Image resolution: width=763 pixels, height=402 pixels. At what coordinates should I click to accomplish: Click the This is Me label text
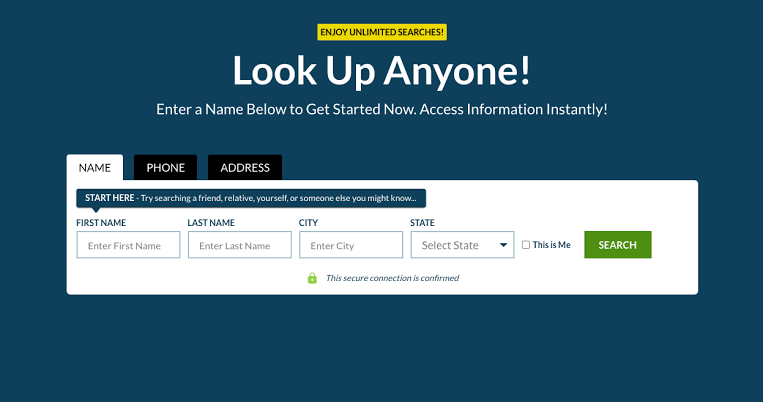(552, 245)
